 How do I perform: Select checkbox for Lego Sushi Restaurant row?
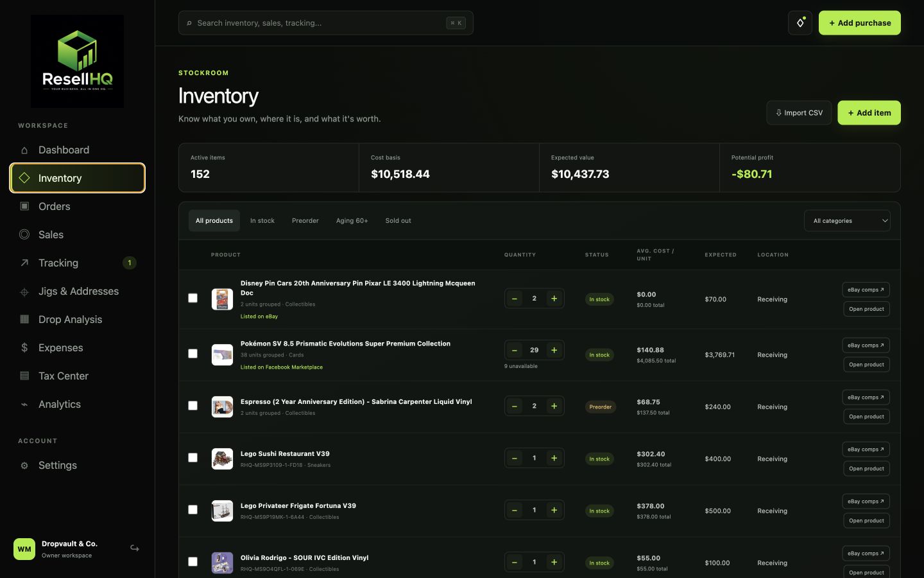tap(193, 458)
